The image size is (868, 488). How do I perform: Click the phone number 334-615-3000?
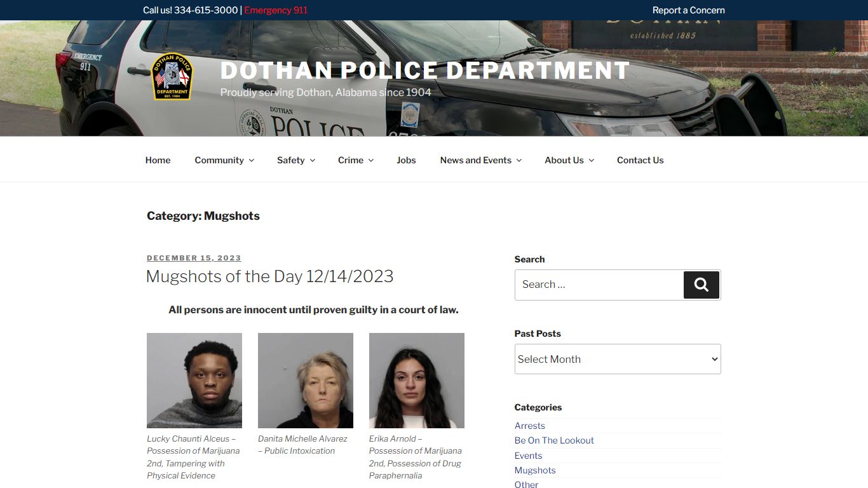pyautogui.click(x=206, y=10)
